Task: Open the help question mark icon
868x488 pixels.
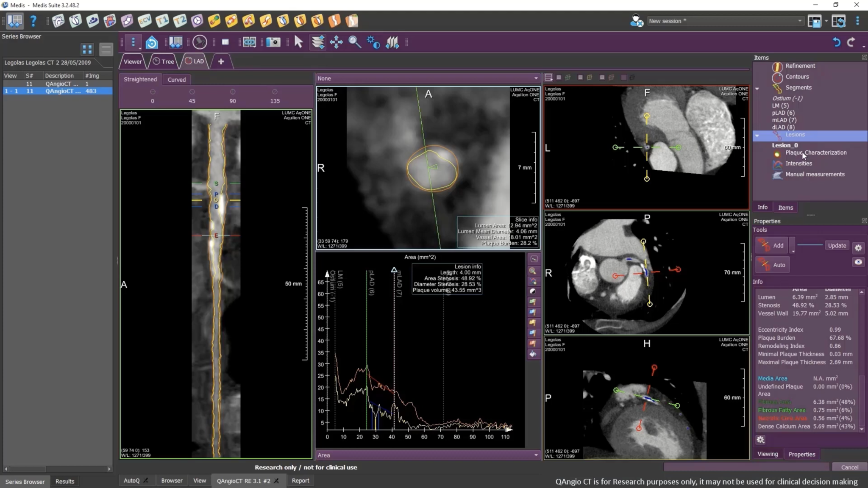Action: [x=33, y=21]
